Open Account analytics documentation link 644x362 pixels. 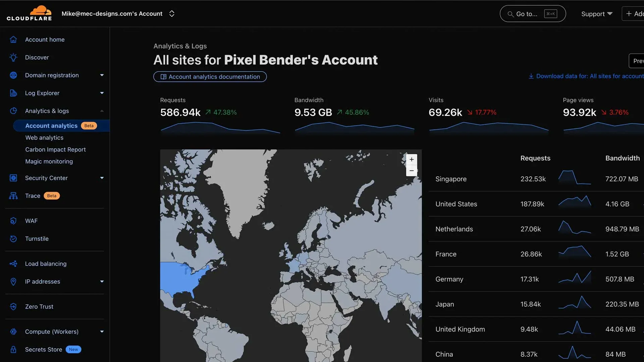pos(210,77)
